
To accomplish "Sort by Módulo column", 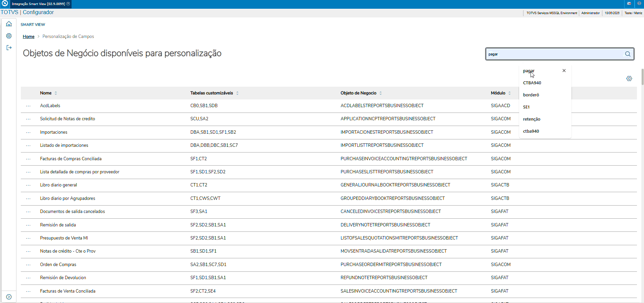I will 510,93.
